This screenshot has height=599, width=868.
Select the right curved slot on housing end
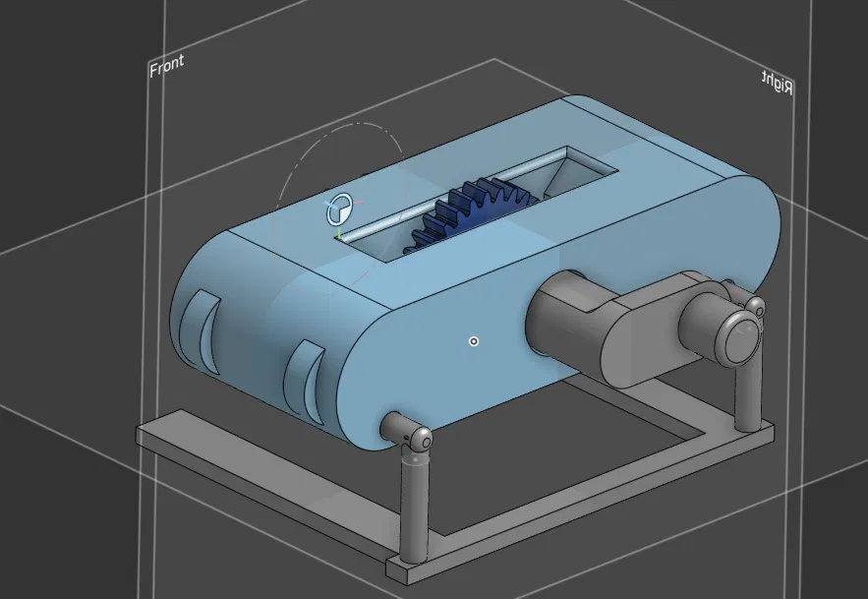[x=306, y=383]
